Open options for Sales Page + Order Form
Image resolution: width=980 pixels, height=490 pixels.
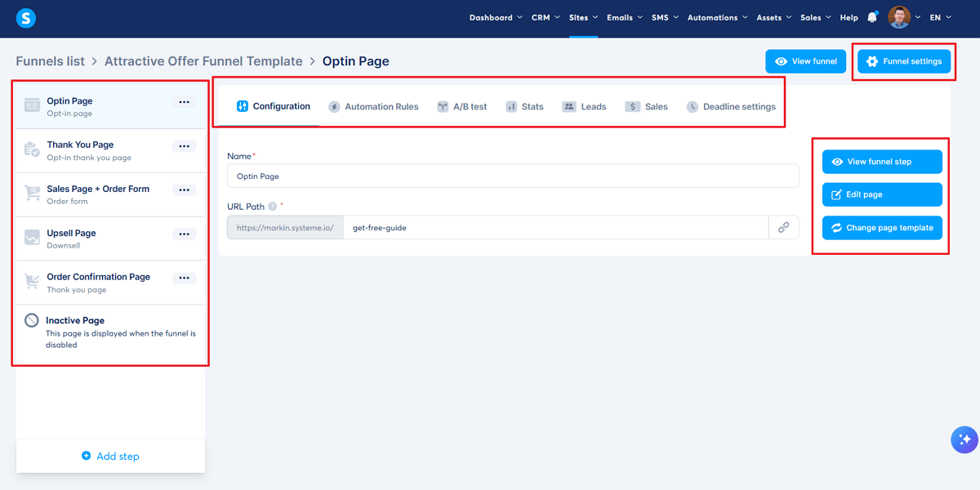point(184,189)
